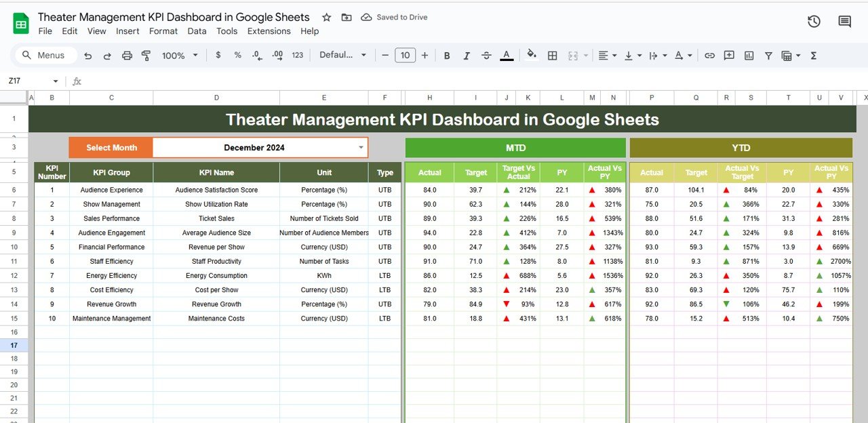The width and height of the screenshot is (868, 423).
Task: Toggle bold formatting
Action: click(x=446, y=56)
